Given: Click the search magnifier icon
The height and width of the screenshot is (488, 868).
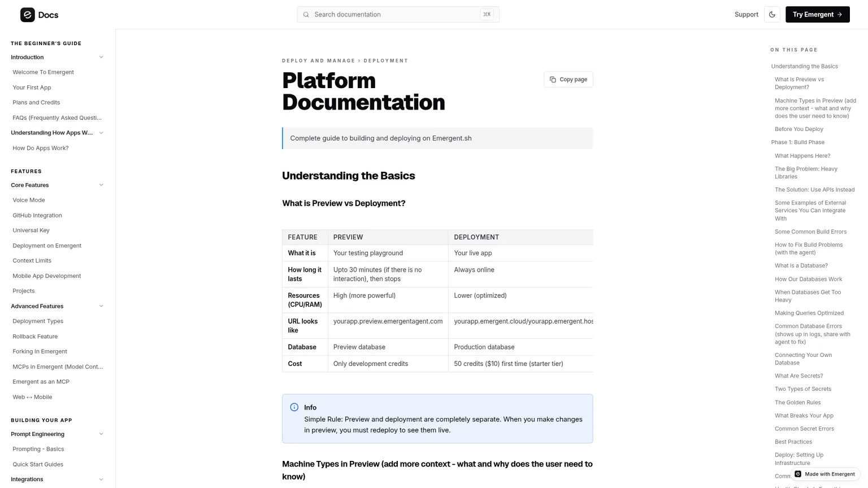Looking at the screenshot, I should [x=306, y=15].
